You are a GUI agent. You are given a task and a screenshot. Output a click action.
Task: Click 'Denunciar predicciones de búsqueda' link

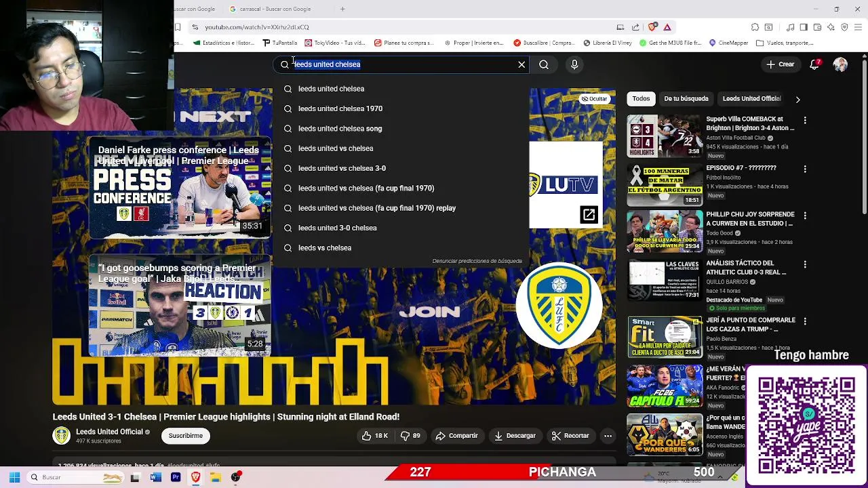(477, 261)
